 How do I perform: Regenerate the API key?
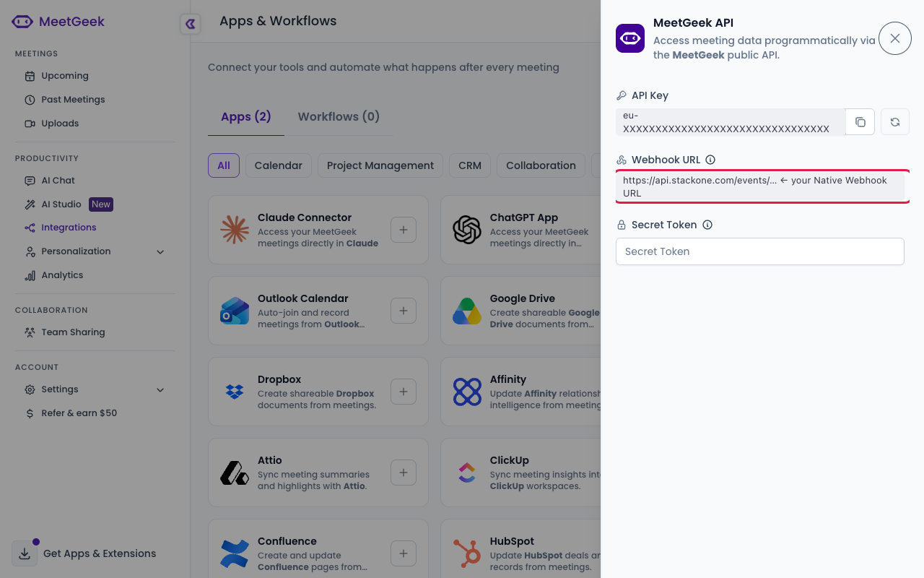click(895, 122)
